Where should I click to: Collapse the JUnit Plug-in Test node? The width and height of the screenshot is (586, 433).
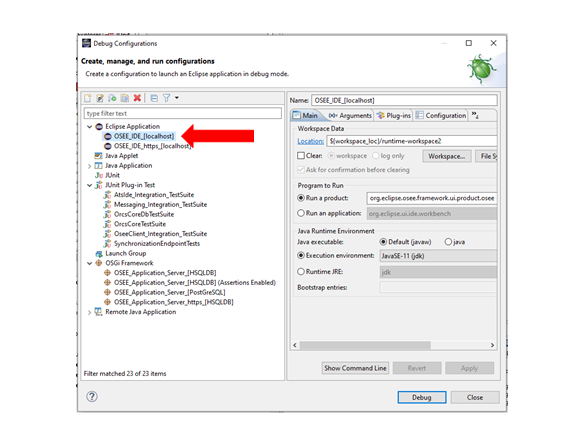click(89, 185)
